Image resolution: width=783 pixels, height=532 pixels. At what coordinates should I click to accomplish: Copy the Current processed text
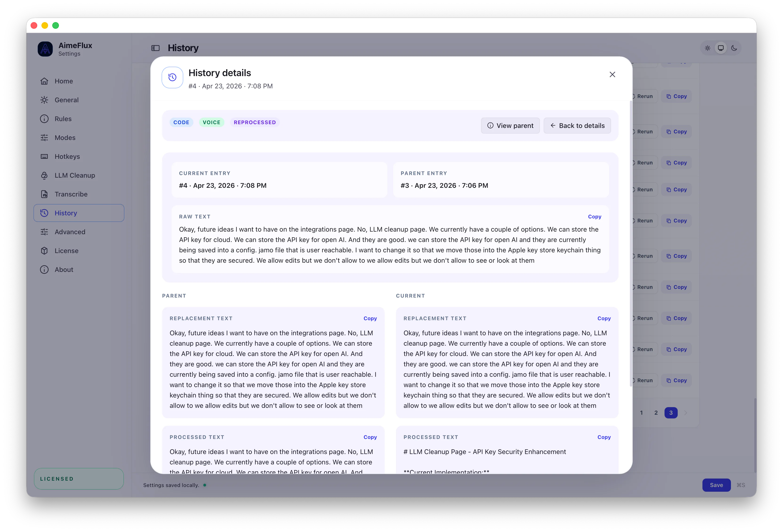[604, 437]
